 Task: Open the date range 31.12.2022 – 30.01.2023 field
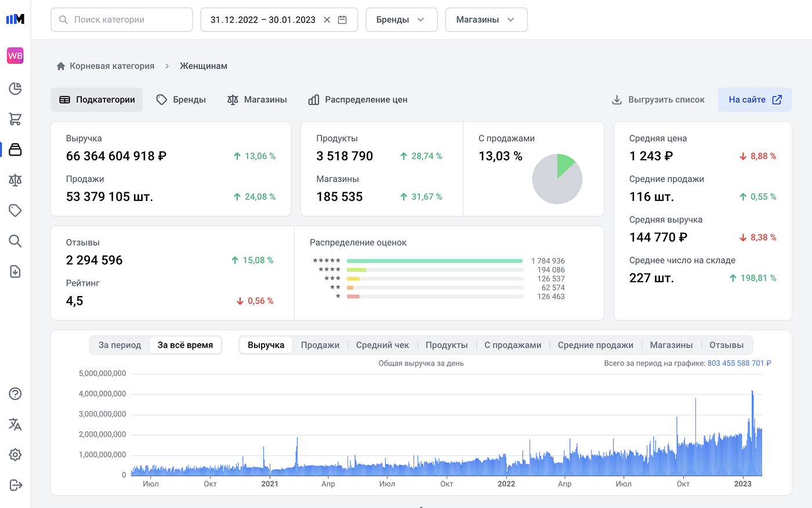[279, 20]
